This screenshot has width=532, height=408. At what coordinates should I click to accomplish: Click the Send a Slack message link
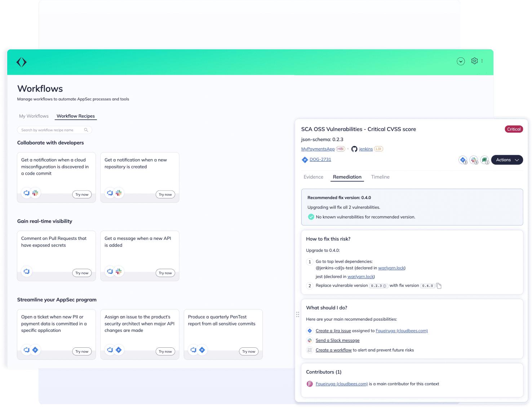click(x=337, y=340)
